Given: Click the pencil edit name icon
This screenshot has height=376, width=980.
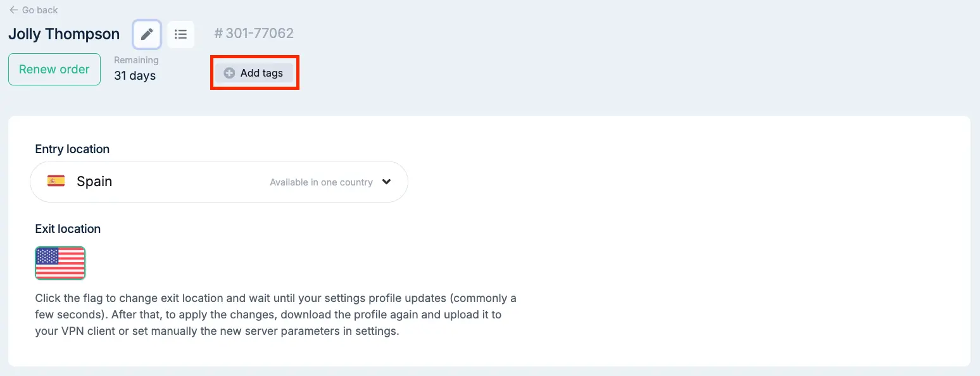Looking at the screenshot, I should [x=147, y=34].
